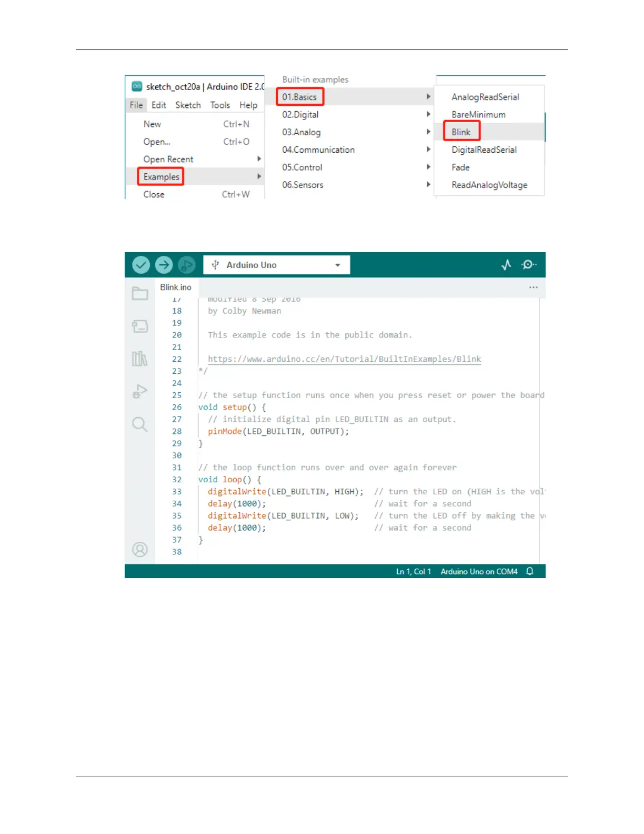
Task: Open the Serial Monitor icon
Action: click(528, 264)
